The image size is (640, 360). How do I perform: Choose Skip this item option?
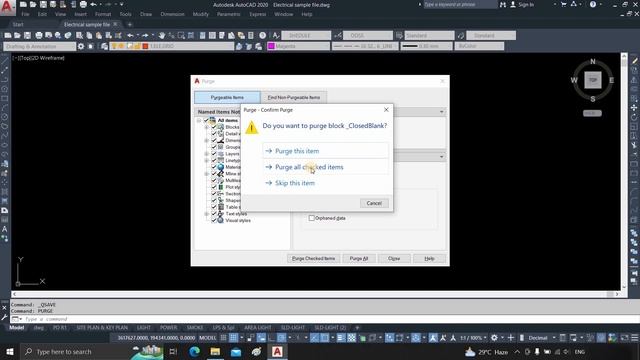click(x=325, y=183)
